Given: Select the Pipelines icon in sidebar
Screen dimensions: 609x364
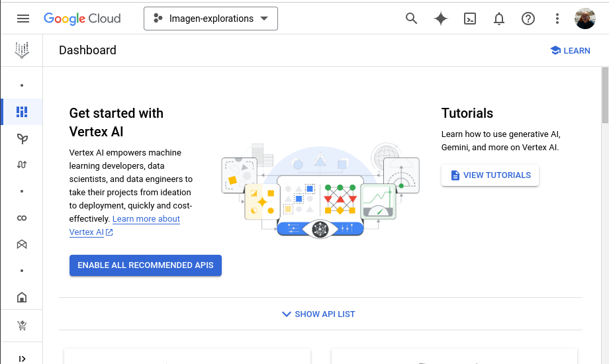Looking at the screenshot, I should [22, 165].
